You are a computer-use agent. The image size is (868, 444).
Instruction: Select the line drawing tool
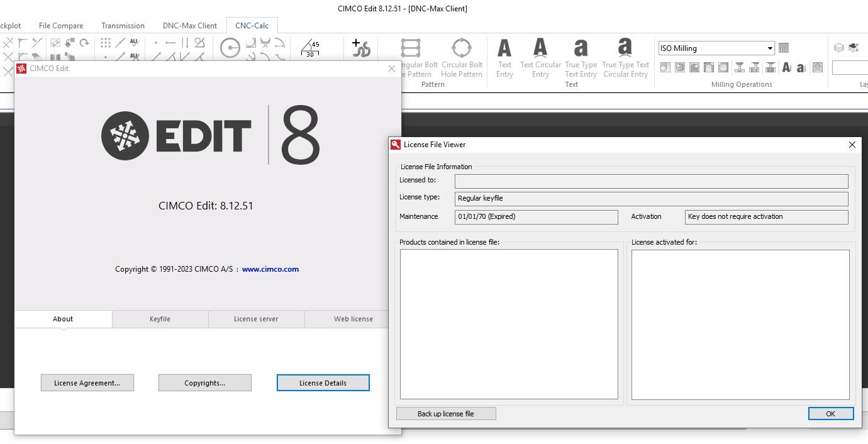120,42
